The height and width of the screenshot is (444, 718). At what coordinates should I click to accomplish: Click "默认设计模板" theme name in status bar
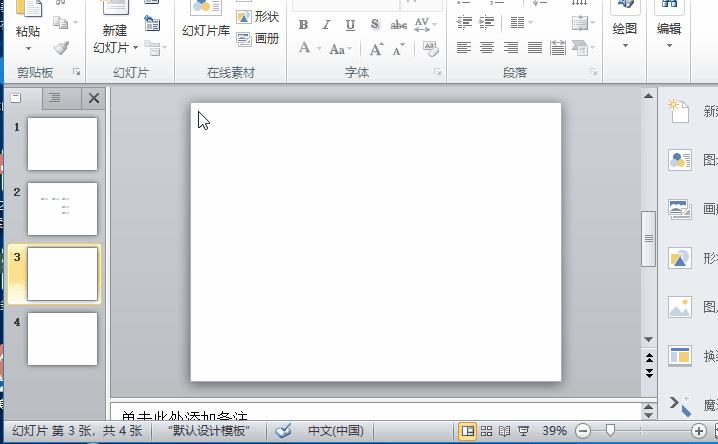coord(209,431)
